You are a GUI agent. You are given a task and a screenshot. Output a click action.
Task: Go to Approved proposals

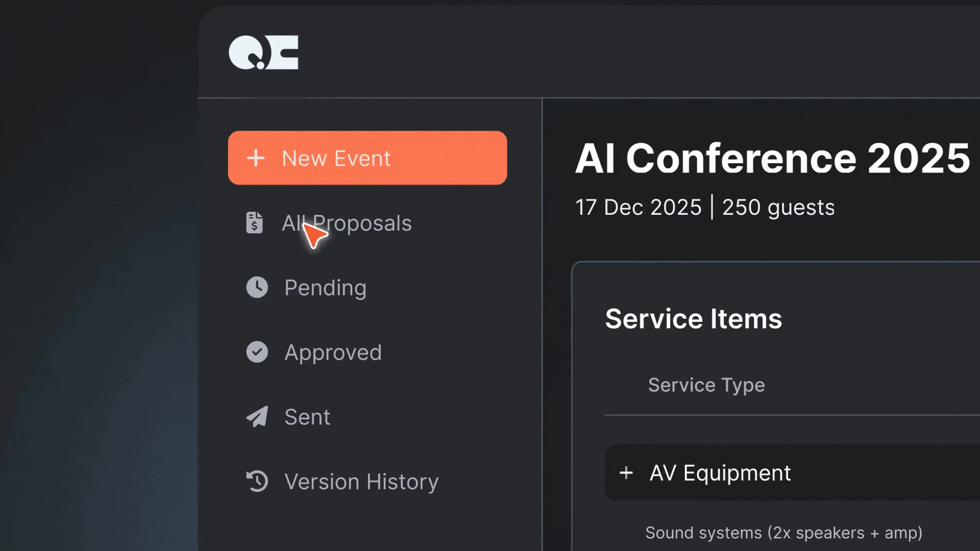(333, 353)
